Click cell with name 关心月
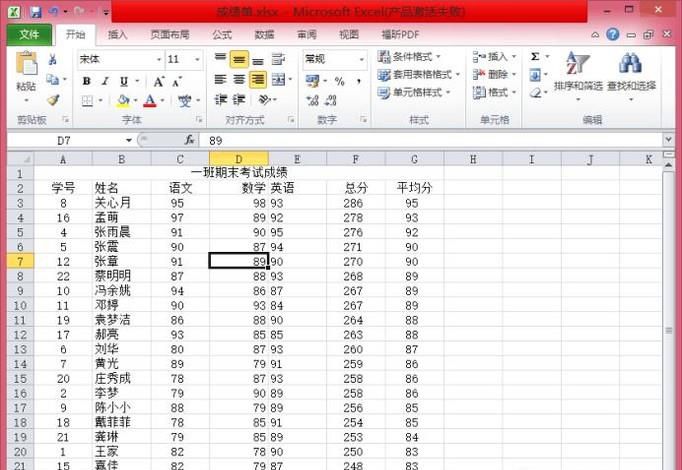Viewport: 682px width, 470px height. pyautogui.click(x=121, y=203)
